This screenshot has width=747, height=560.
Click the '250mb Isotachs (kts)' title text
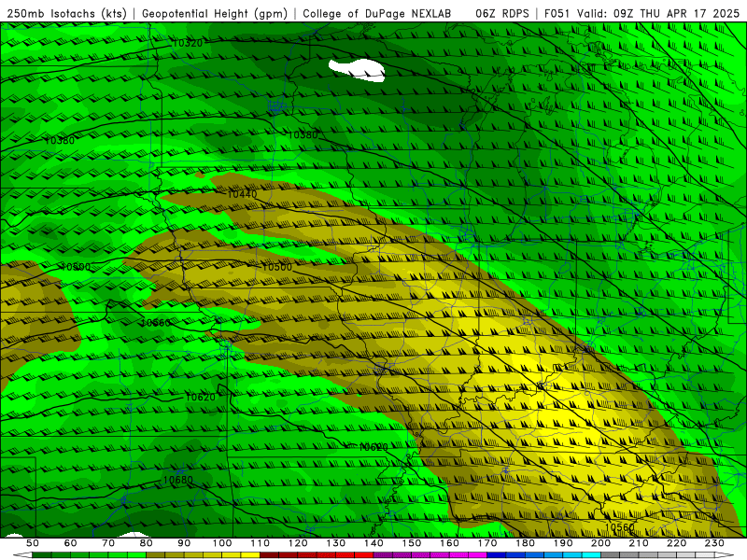click(67, 14)
